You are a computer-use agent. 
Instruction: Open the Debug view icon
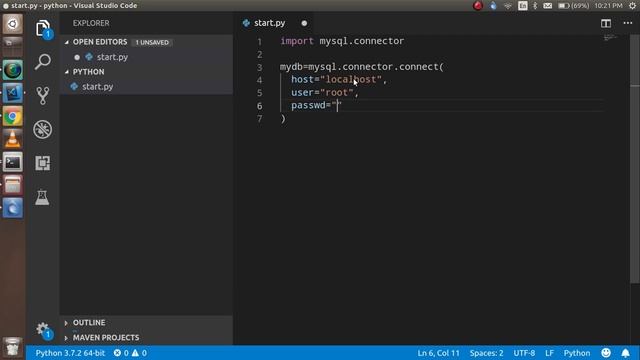pos(42,129)
